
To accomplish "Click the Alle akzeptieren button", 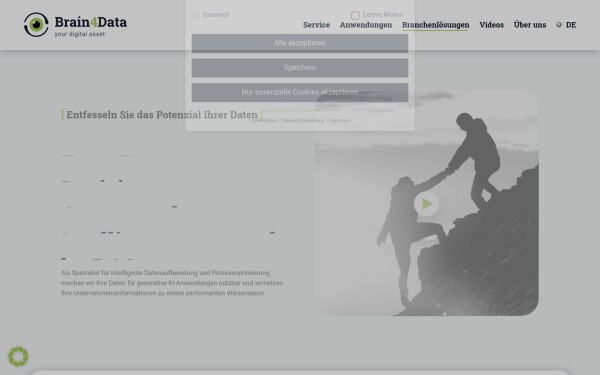I will click(300, 43).
